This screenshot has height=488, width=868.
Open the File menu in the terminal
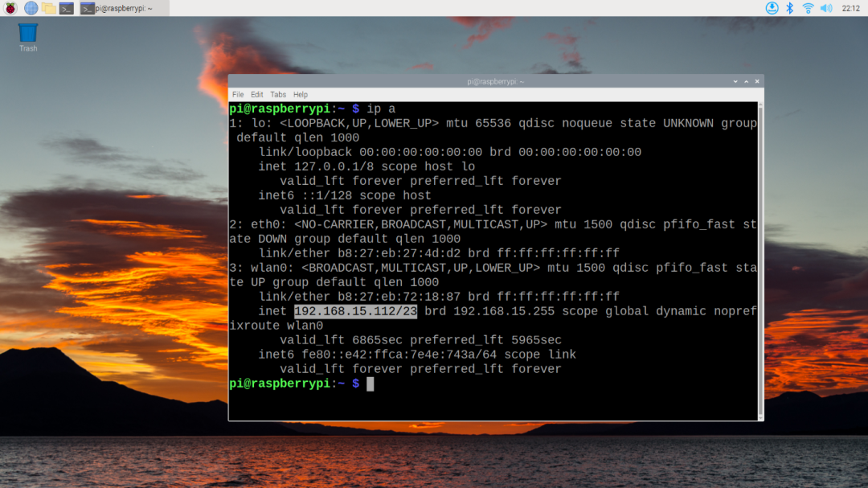pyautogui.click(x=238, y=95)
